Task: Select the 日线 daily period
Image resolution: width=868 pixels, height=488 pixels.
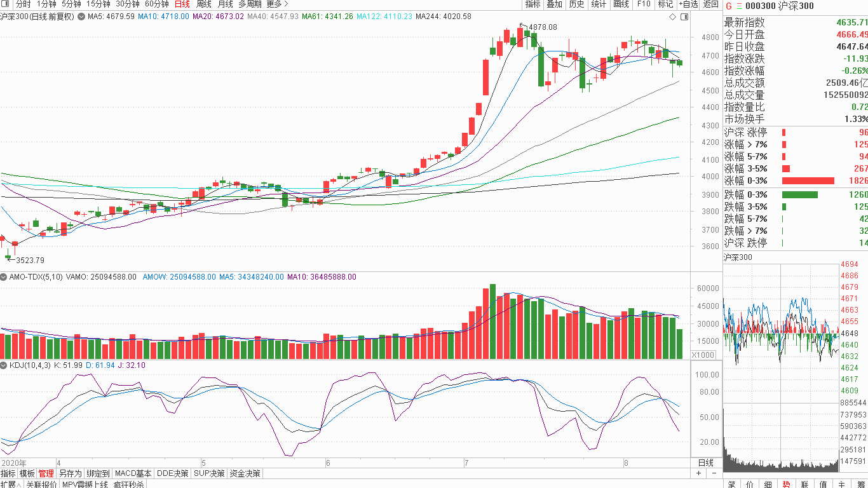Action: (182, 4)
